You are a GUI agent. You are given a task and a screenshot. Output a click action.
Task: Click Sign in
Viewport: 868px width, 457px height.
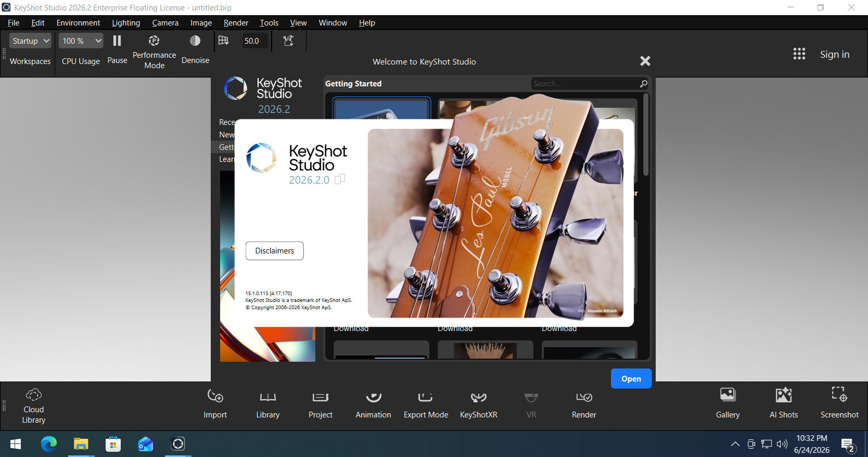835,54
